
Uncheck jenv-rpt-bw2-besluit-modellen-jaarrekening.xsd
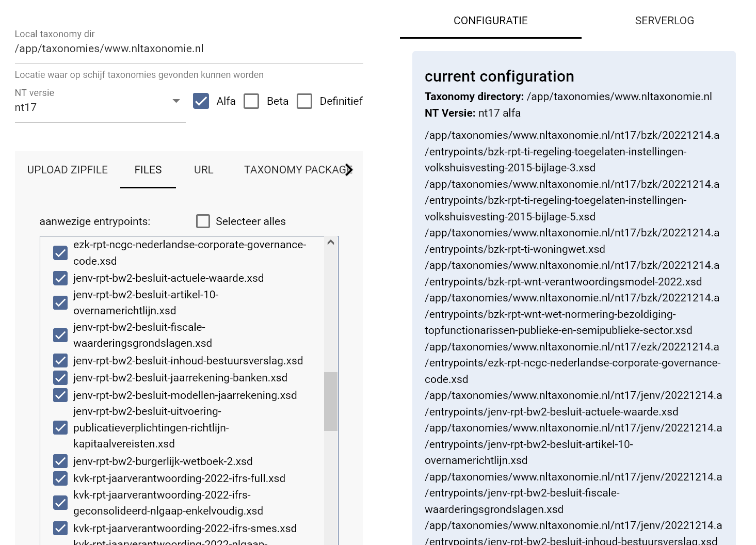click(x=60, y=395)
